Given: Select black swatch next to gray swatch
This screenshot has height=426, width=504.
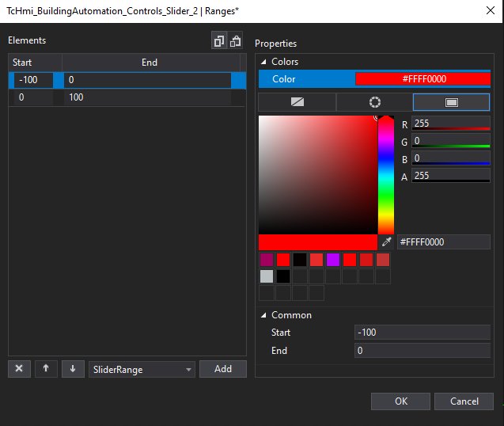Looking at the screenshot, I should [x=283, y=276].
